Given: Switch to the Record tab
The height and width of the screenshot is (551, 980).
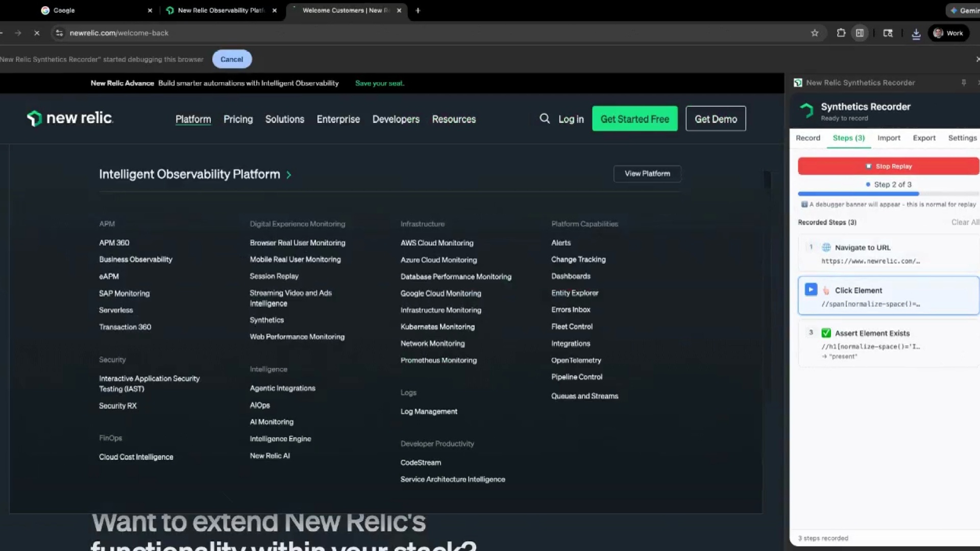Looking at the screenshot, I should [807, 138].
